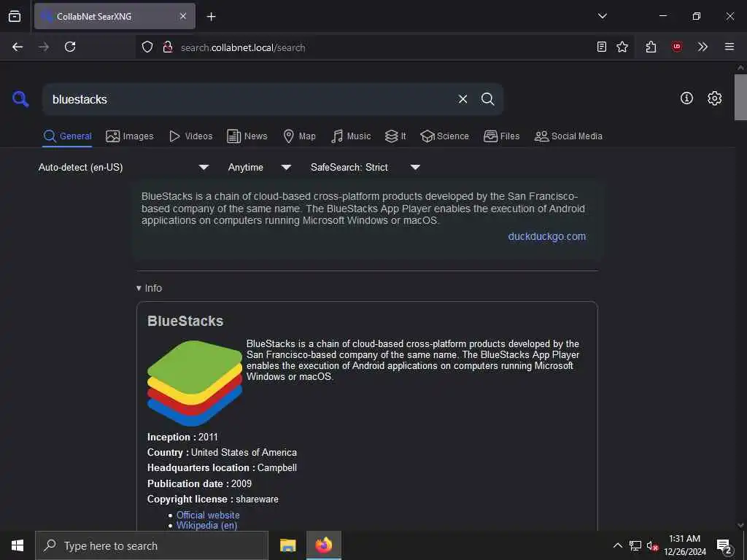Open Auto-detect language dropdown
The image size is (747, 560).
tap(123, 167)
